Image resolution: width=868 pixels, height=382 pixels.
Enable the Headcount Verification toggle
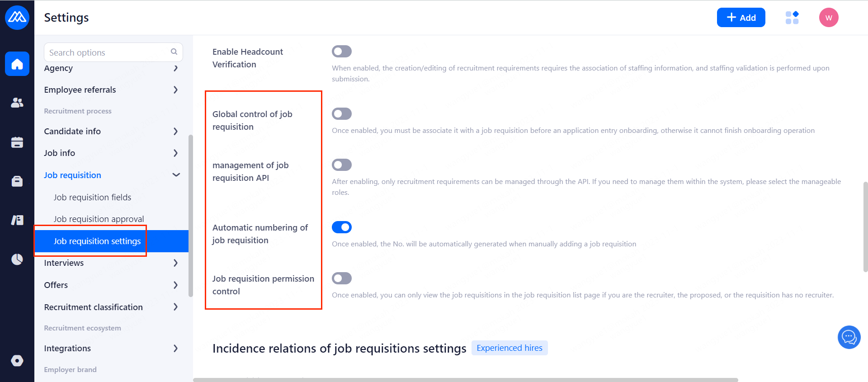(x=342, y=52)
